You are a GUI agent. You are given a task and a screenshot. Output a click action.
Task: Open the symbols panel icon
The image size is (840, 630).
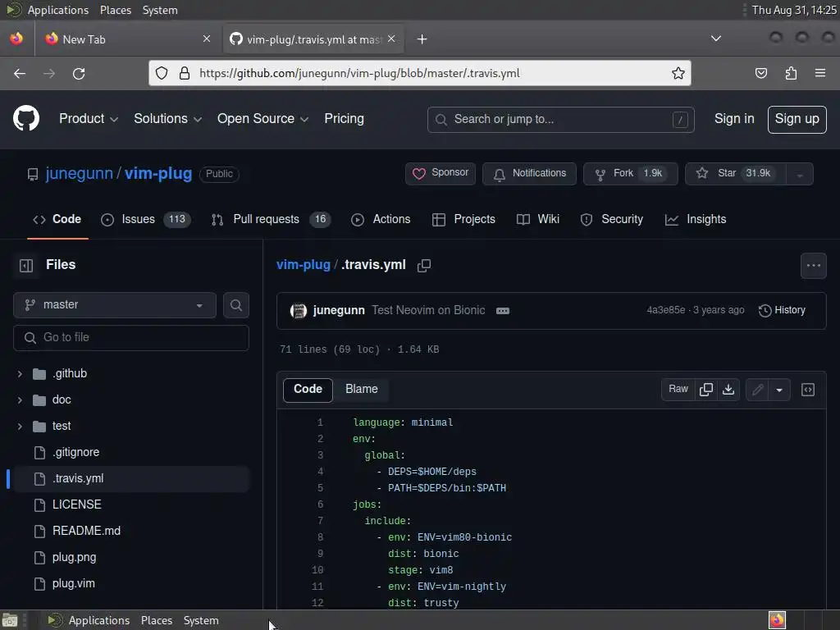pos(808,390)
